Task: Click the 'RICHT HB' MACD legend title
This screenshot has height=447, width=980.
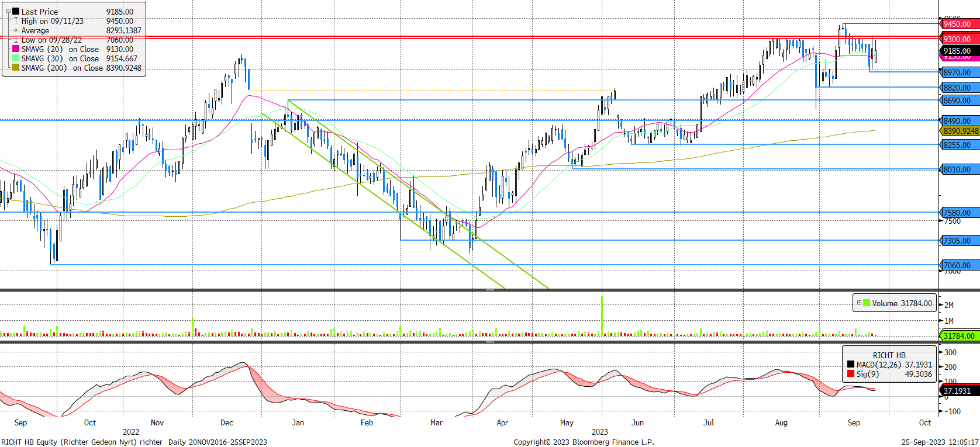Action: pos(889,355)
